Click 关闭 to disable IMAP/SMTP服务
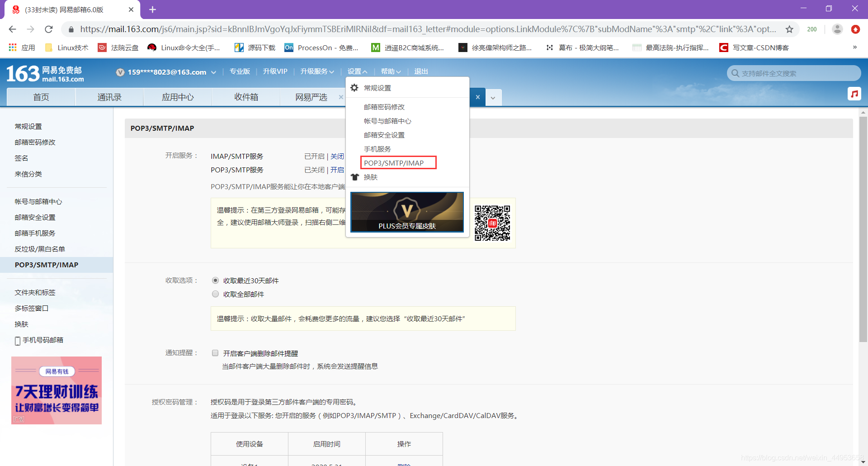The height and width of the screenshot is (466, 868). click(337, 156)
